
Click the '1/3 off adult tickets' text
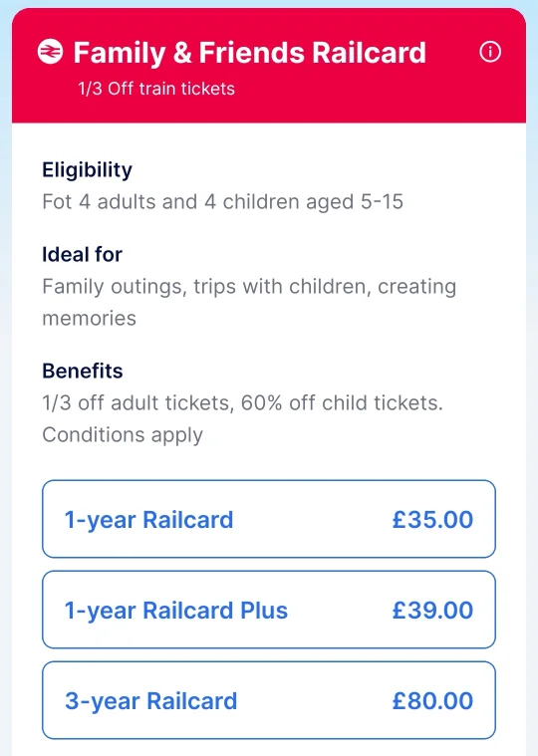click(x=137, y=403)
